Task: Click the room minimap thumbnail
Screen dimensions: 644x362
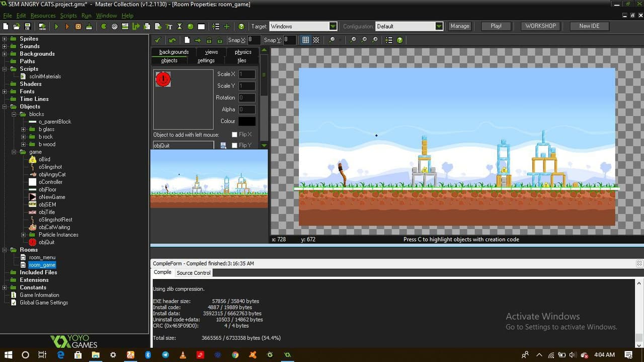Action: [209, 179]
